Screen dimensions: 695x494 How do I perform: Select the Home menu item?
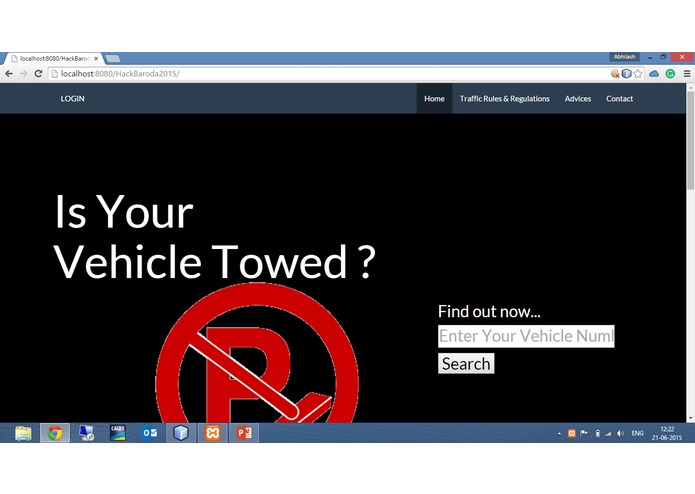tap(434, 99)
